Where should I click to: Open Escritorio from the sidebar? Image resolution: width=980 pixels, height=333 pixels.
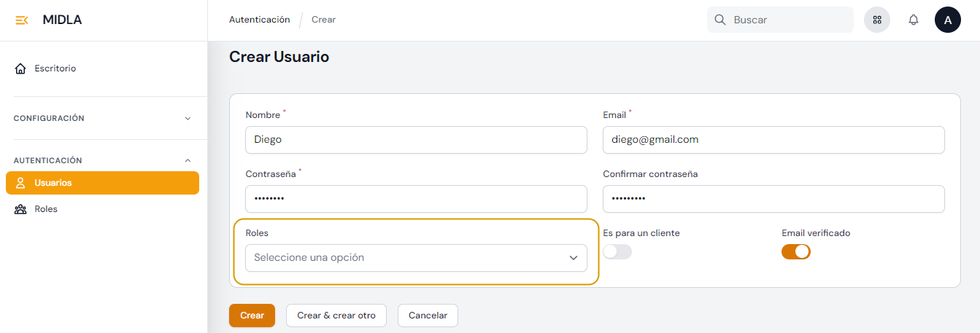(55, 68)
